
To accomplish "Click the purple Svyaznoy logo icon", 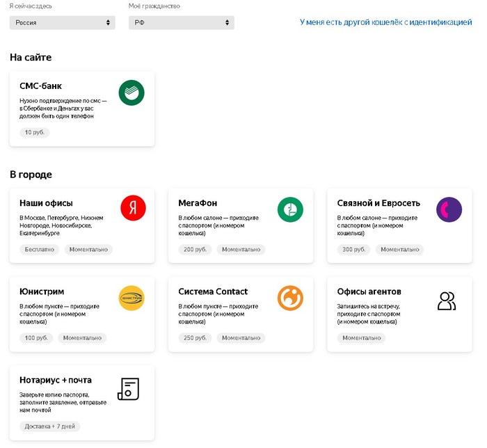I will point(449,209).
